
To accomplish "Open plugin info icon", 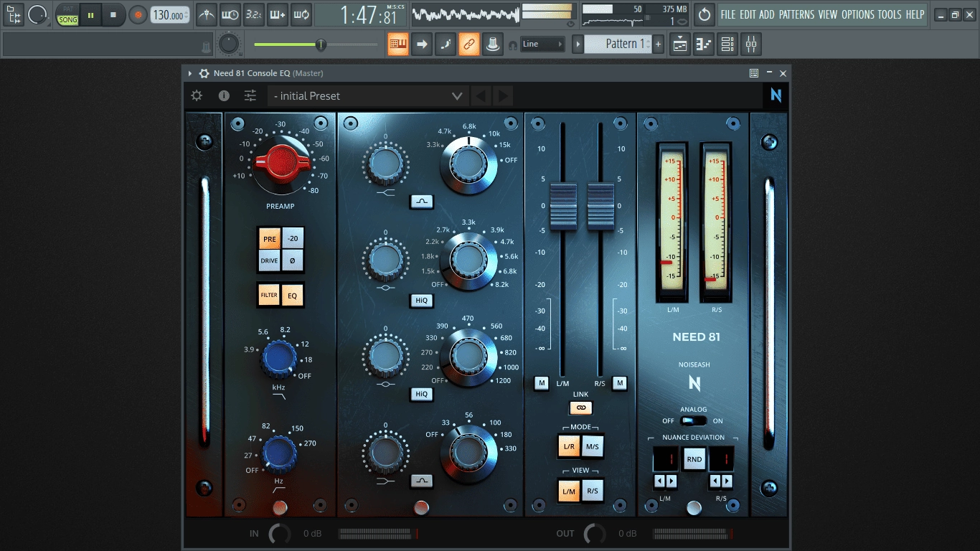I will tap(224, 95).
